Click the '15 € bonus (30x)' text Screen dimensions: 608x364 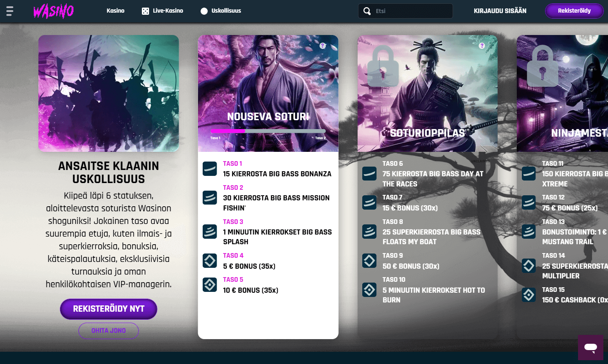tap(410, 208)
